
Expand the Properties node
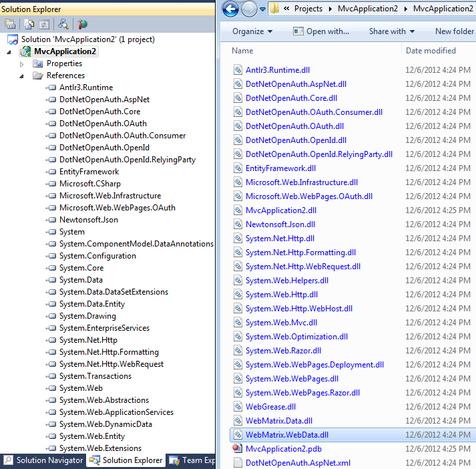(x=21, y=64)
